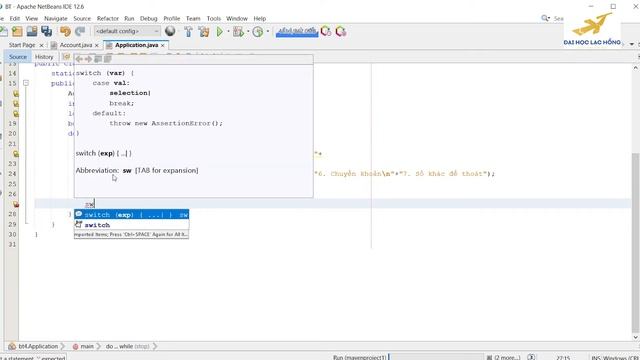The image size is (640, 360).
Task: Switch to the Start Page tab
Action: tap(22, 45)
